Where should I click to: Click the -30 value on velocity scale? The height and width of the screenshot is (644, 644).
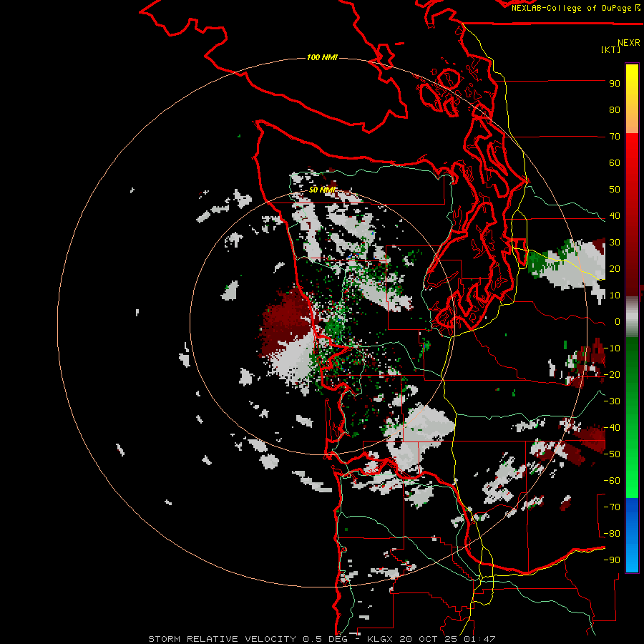coord(612,401)
